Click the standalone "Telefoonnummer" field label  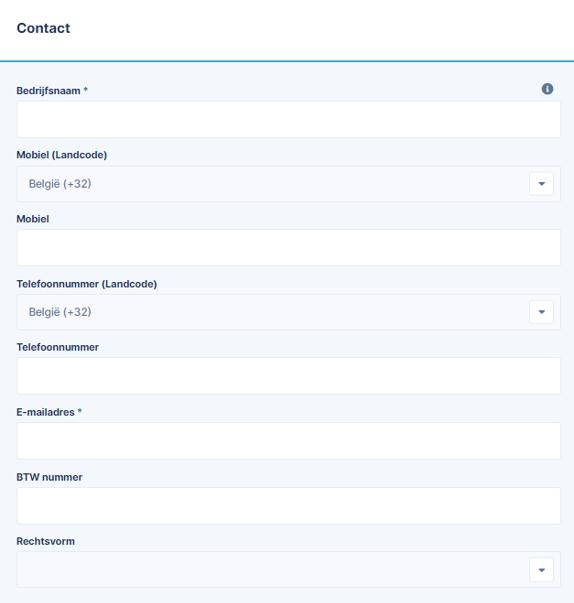click(58, 347)
